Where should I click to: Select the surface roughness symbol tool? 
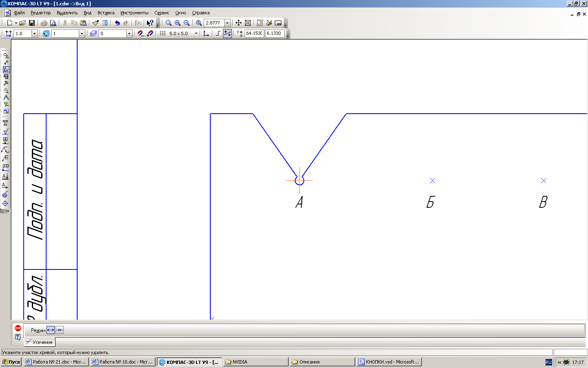pos(5,132)
